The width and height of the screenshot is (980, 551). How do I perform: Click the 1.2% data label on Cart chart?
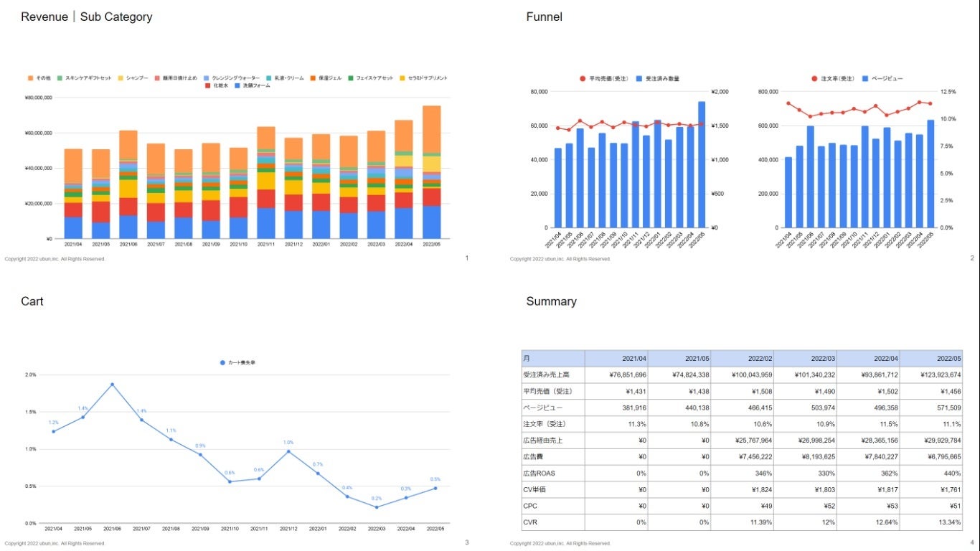coord(53,423)
